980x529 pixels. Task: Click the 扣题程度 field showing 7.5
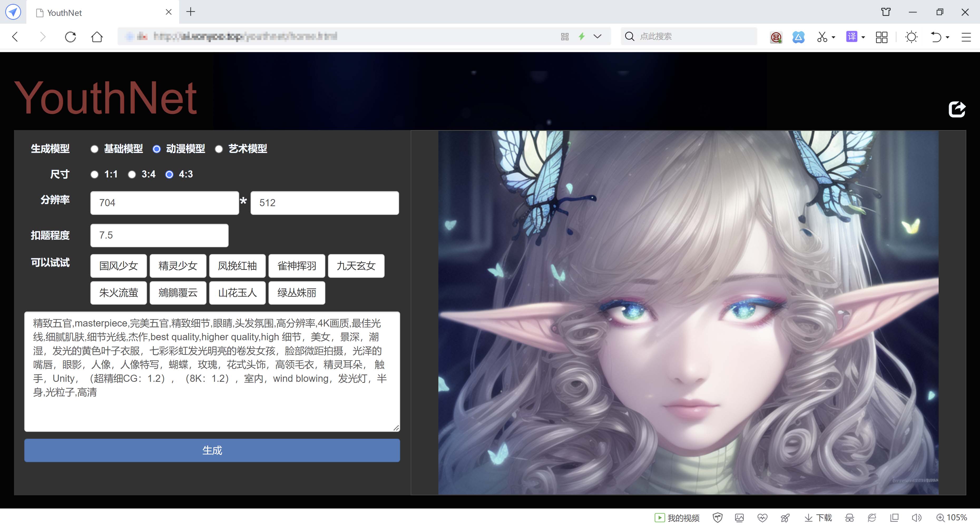[x=159, y=235]
